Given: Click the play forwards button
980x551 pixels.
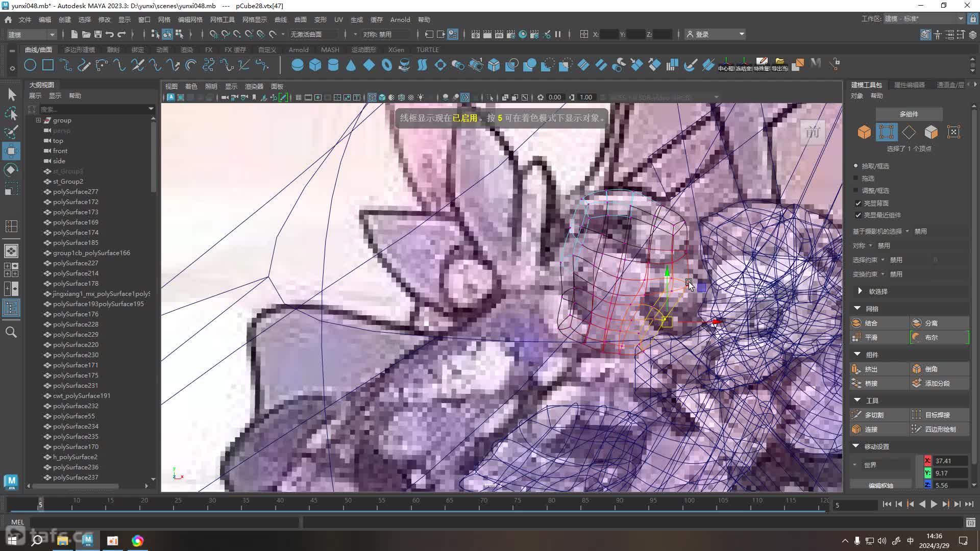Looking at the screenshot, I should click(x=934, y=504).
